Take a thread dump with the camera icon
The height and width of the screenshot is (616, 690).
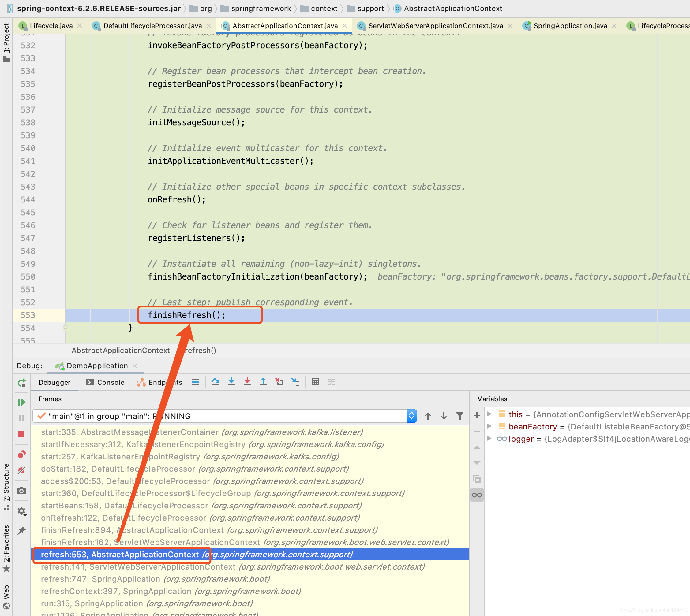[21, 491]
